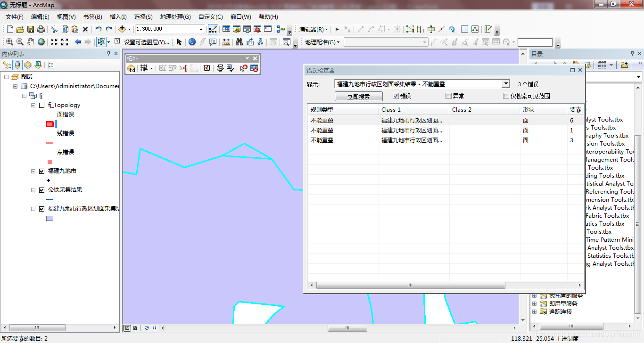Toggle visibility of 福建九地市行政区划面采集结果 layer

point(42,209)
